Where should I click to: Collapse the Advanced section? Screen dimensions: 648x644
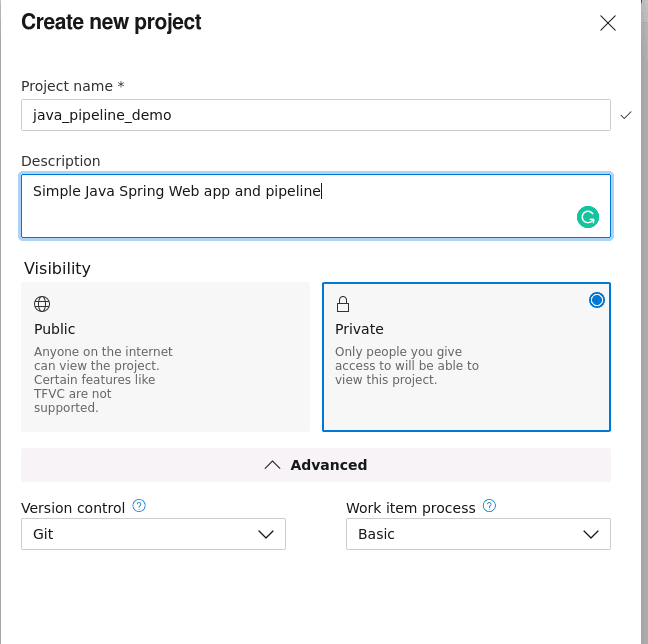point(316,465)
